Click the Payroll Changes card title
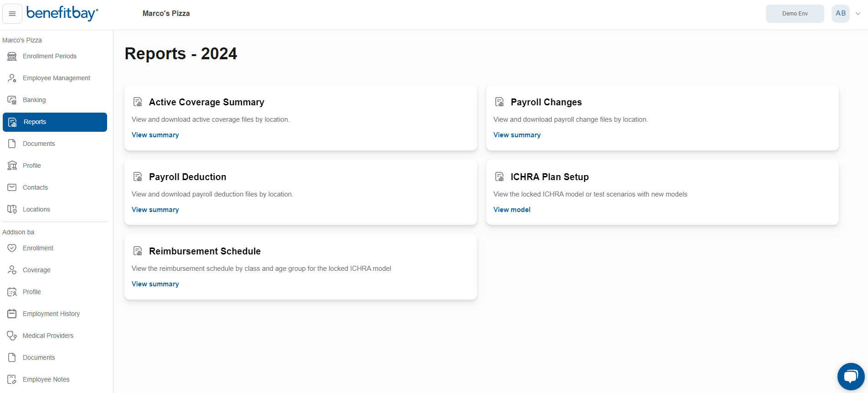 [x=546, y=102]
